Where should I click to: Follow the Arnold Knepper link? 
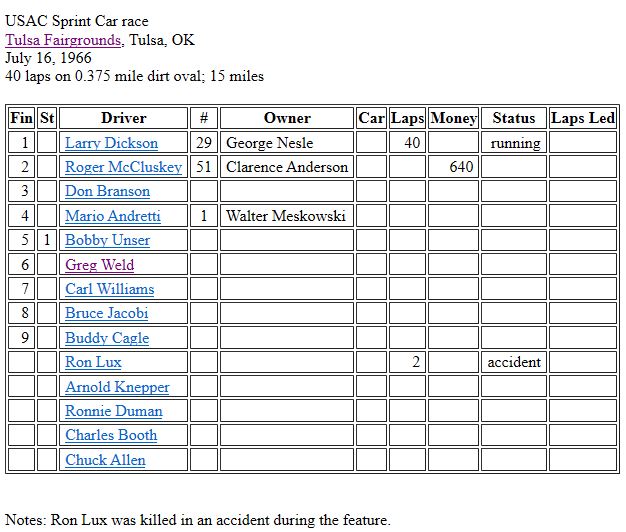click(117, 387)
